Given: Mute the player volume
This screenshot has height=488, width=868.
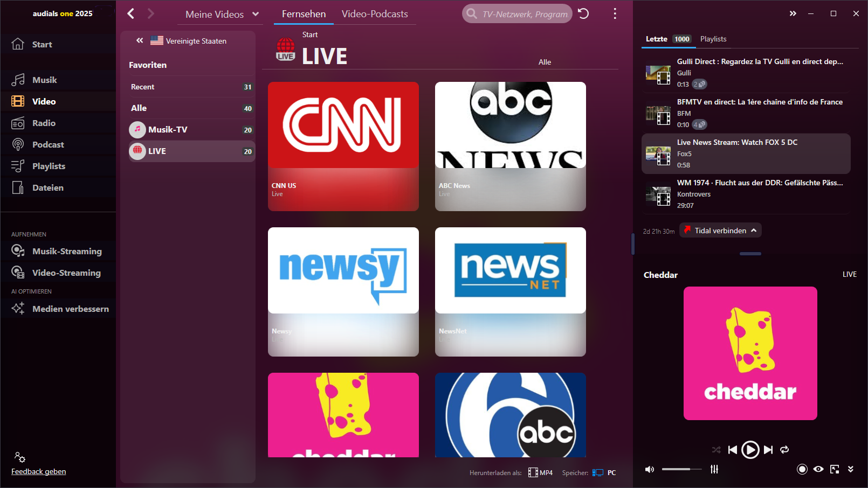Looking at the screenshot, I should (650, 469).
